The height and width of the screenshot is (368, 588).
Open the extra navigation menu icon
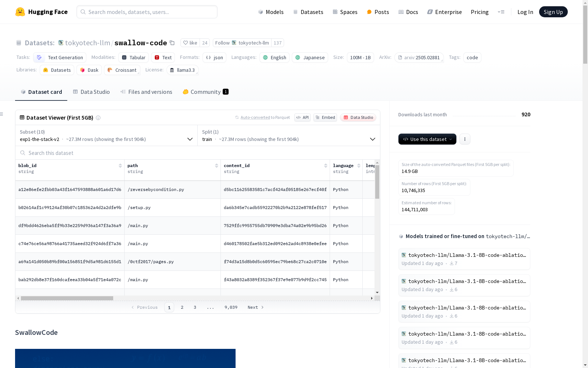[501, 12]
